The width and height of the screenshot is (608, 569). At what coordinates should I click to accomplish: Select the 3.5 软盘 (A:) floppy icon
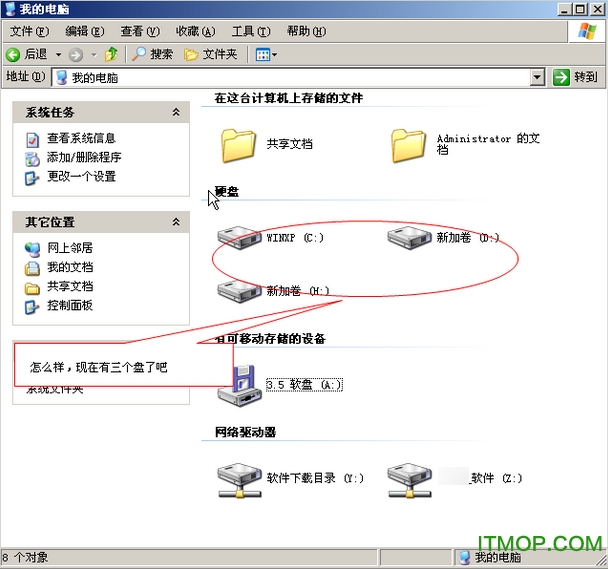pyautogui.click(x=239, y=386)
